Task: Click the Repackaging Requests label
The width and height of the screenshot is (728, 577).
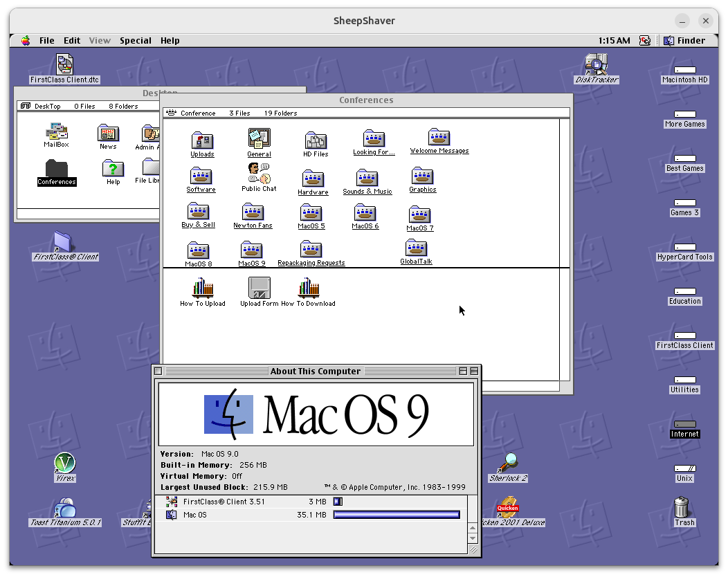Action: pyautogui.click(x=311, y=263)
